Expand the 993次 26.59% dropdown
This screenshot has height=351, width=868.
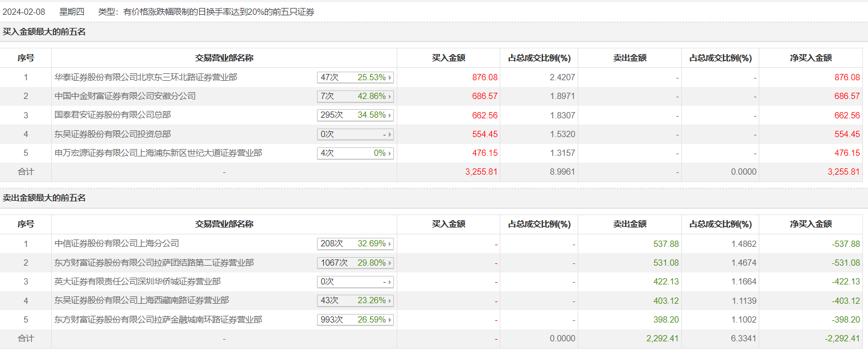[x=355, y=320]
